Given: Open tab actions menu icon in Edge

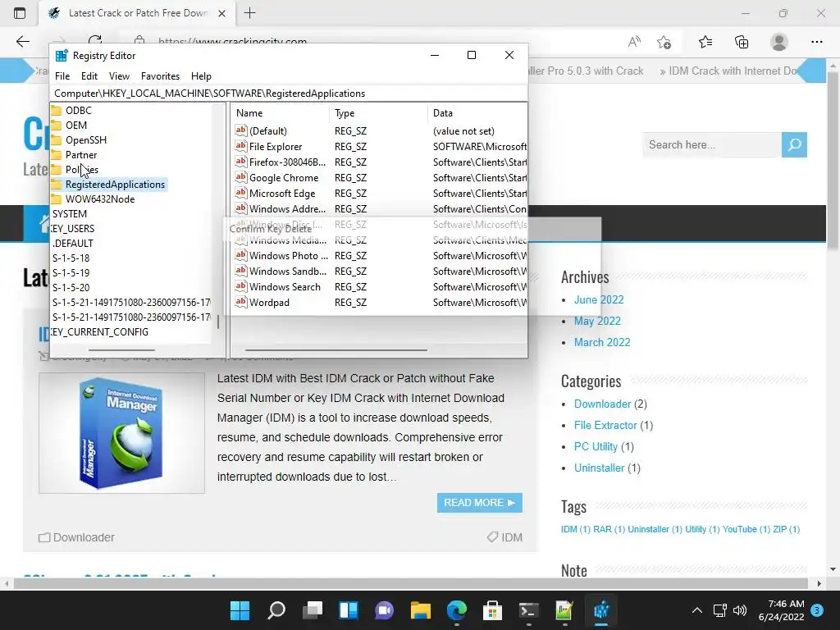Looking at the screenshot, I should [x=20, y=13].
